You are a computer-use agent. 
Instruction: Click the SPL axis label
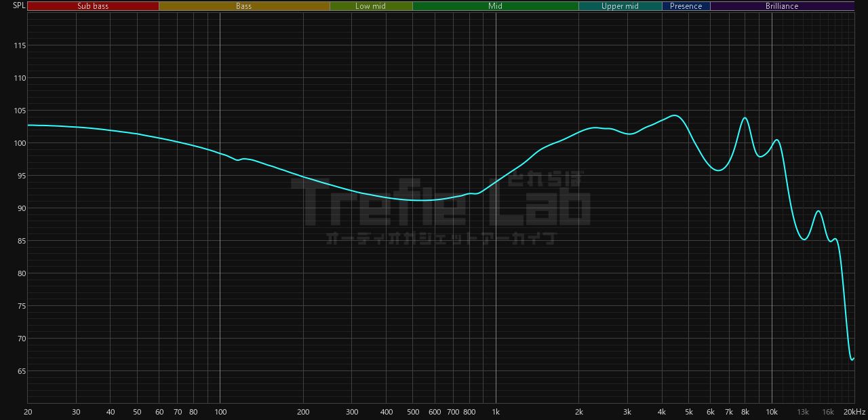(x=19, y=5)
